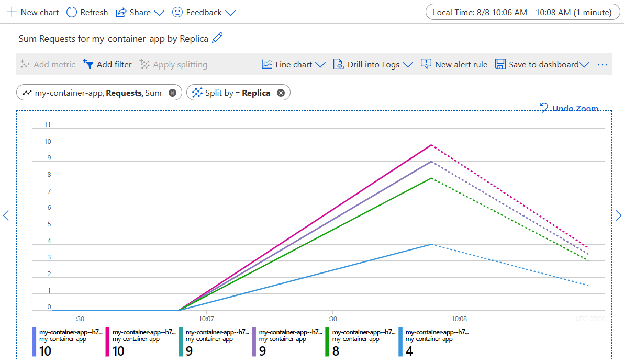The width and height of the screenshot is (624, 364).
Task: Click the Undo Zoom link
Action: pyautogui.click(x=571, y=108)
